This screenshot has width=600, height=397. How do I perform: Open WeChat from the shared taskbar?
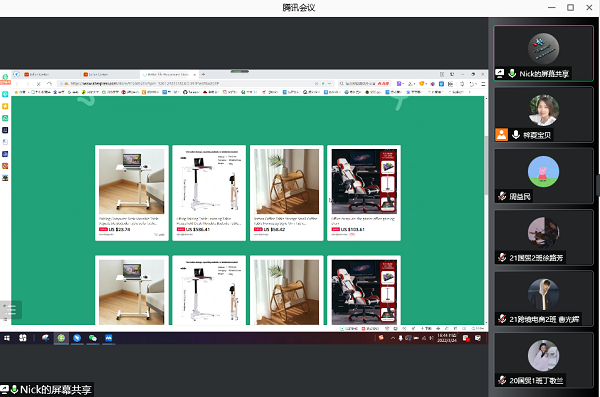point(93,338)
